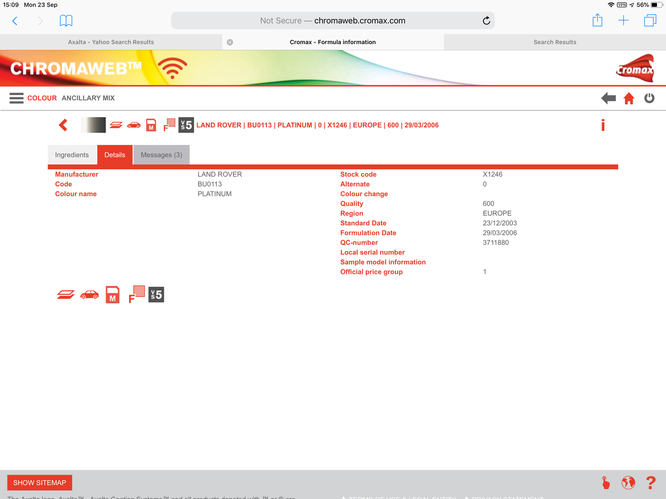
Task: Click the colour name PLATINUM value
Action: 214,194
